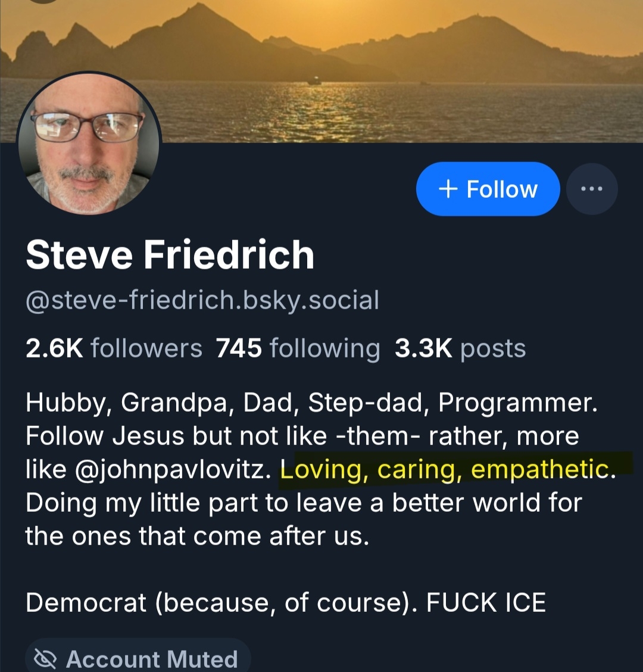Click the sun reflection on the water
The width and height of the screenshot is (643, 672).
click(317, 111)
